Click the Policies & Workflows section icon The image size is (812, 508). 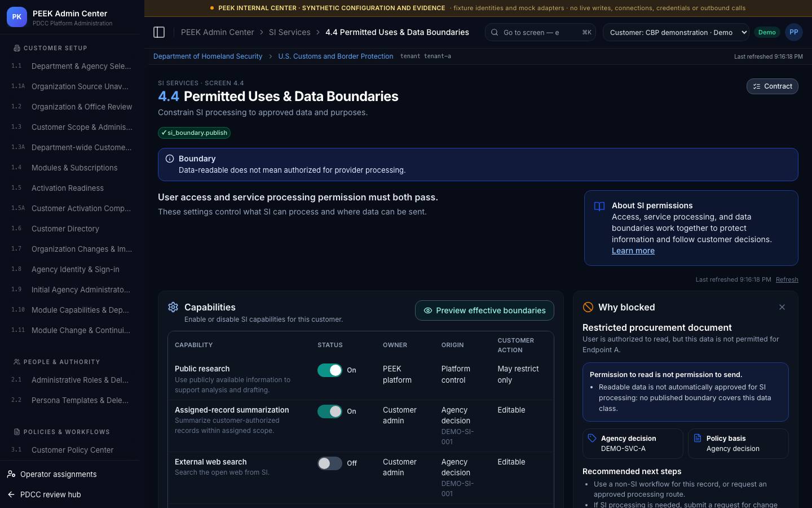click(17, 432)
